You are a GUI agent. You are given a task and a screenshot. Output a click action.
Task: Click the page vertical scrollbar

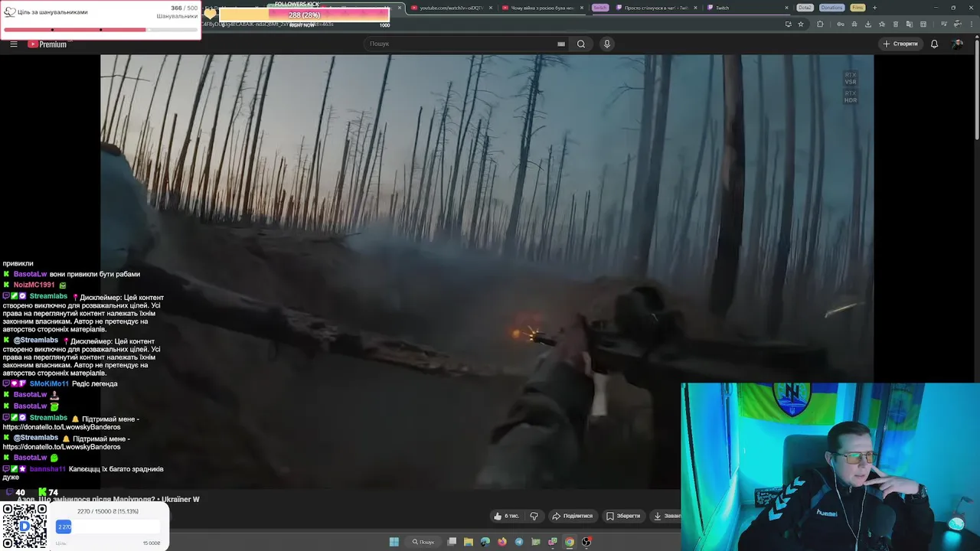[x=976, y=92]
